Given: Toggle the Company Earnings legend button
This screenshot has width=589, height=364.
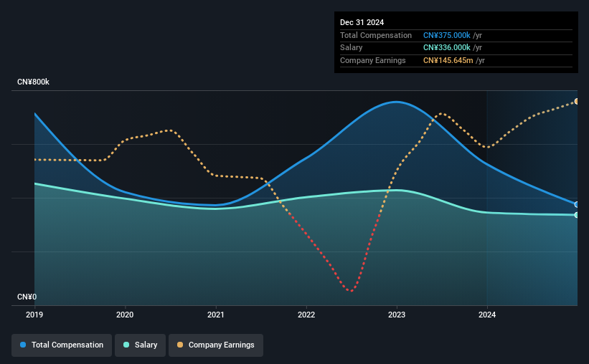Looking at the screenshot, I should [216, 345].
